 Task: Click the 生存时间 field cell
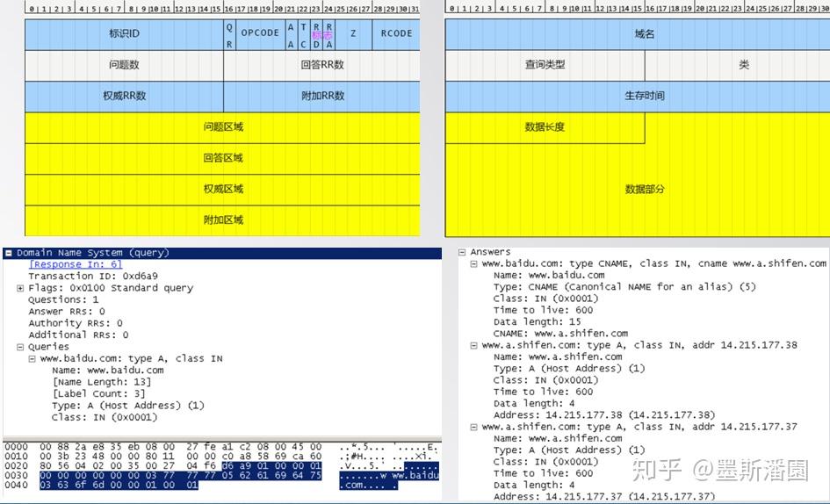(638, 97)
